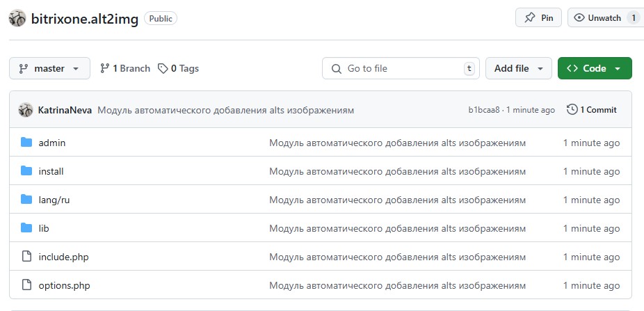
Task: Open KatrinaNeva's profile link
Action: point(65,110)
